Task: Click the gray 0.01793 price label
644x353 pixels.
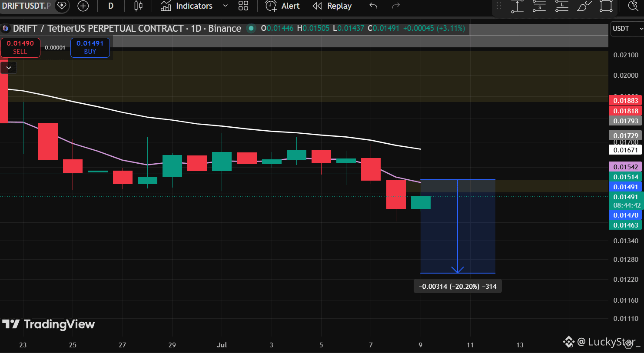Action: (625, 121)
